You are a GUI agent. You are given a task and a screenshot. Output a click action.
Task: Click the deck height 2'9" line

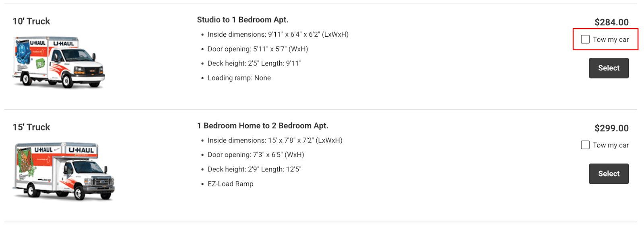click(254, 169)
